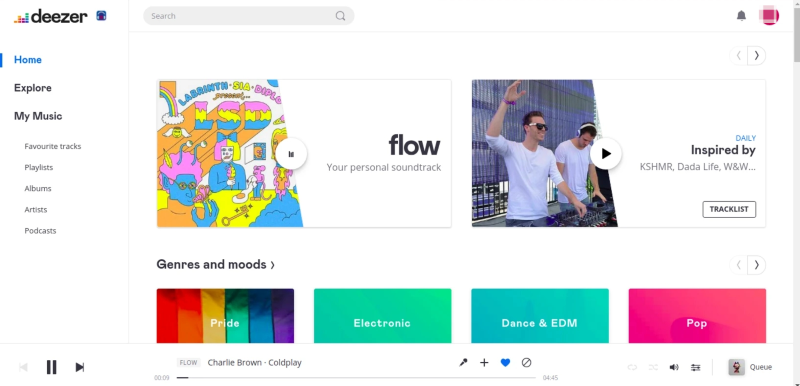The width and height of the screenshot is (800, 386).
Task: Show lyrics with the microphone icon
Action: (463, 363)
